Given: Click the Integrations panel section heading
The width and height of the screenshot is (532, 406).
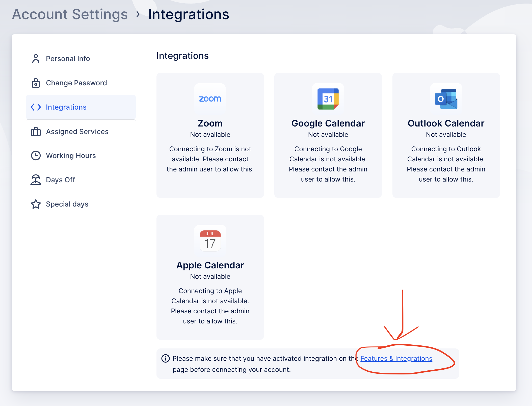Looking at the screenshot, I should click(x=182, y=56).
